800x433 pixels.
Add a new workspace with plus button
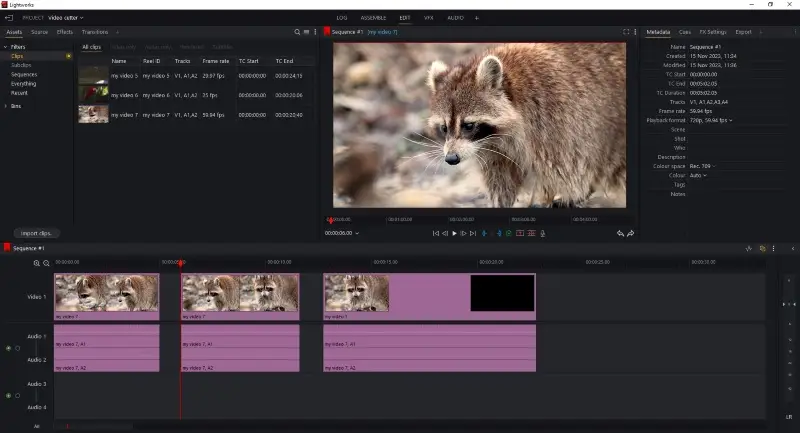pos(477,18)
